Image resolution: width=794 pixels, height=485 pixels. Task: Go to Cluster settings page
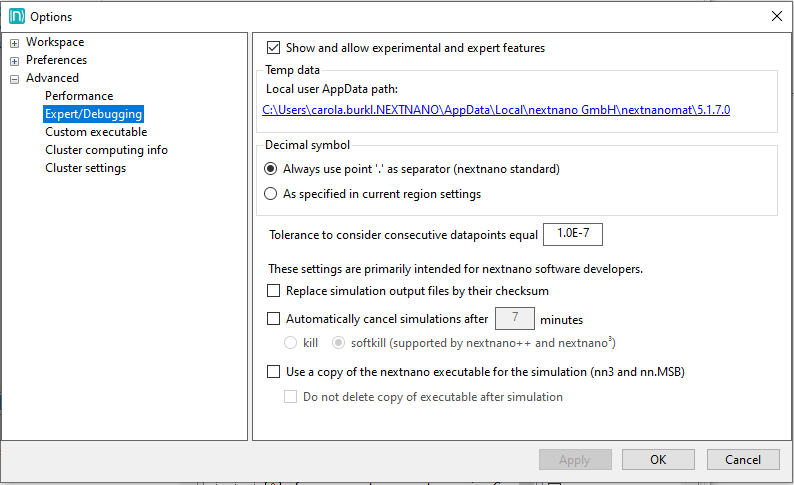tap(85, 168)
